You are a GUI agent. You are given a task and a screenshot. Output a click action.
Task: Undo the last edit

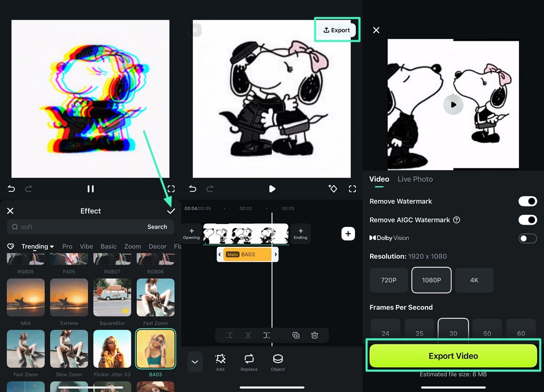(x=11, y=189)
